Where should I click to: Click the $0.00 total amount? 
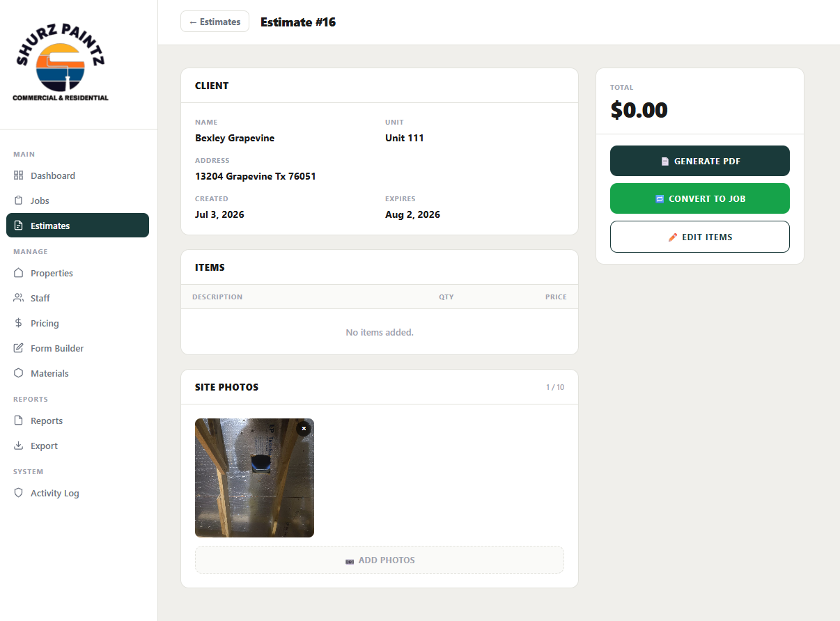[639, 110]
